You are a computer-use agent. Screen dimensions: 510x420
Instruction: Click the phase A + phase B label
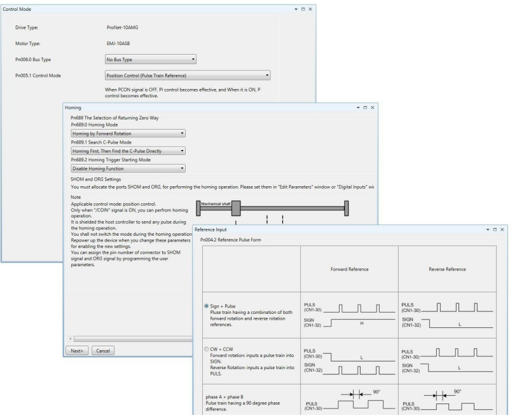point(224,397)
